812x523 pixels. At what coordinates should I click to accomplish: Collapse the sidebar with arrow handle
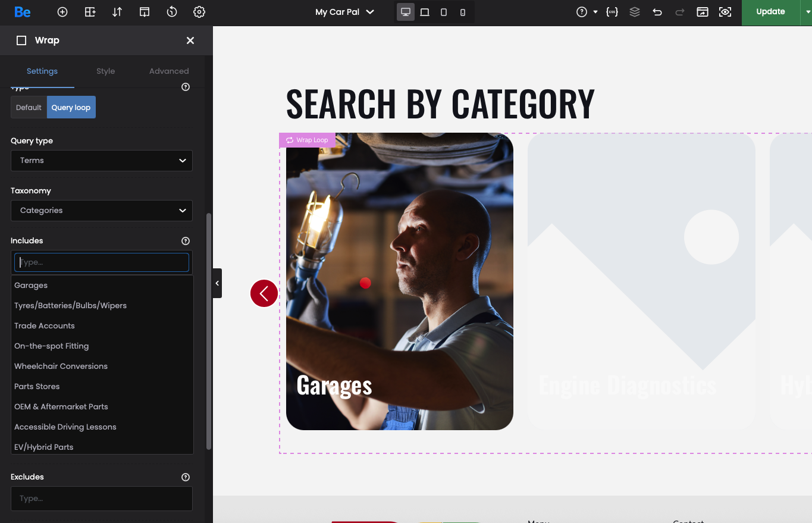click(x=217, y=283)
